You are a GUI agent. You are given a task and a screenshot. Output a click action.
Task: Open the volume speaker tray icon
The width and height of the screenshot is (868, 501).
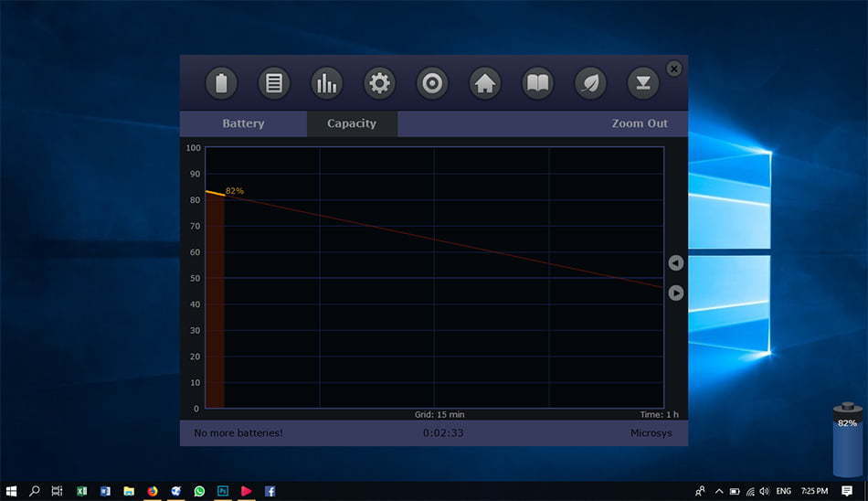[765, 491]
